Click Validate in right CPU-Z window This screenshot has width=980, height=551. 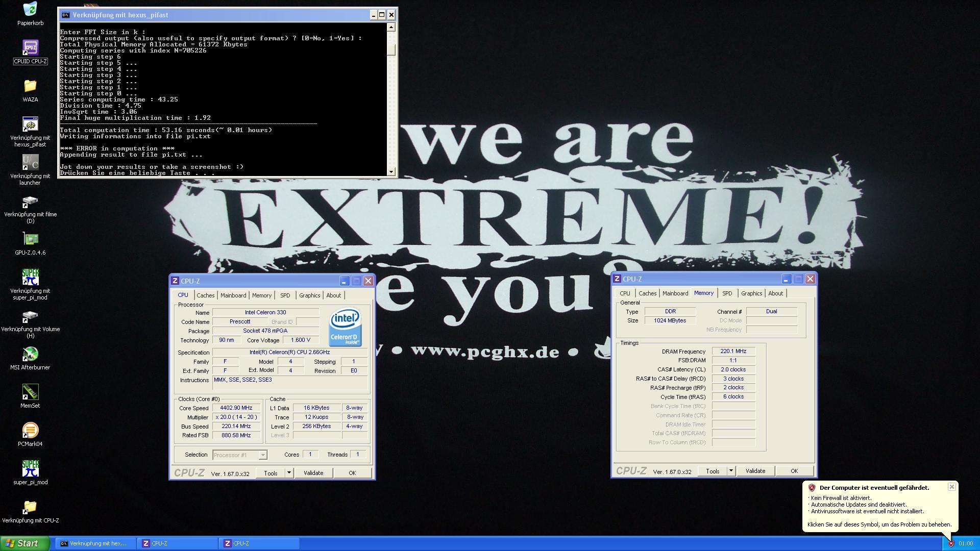click(755, 471)
